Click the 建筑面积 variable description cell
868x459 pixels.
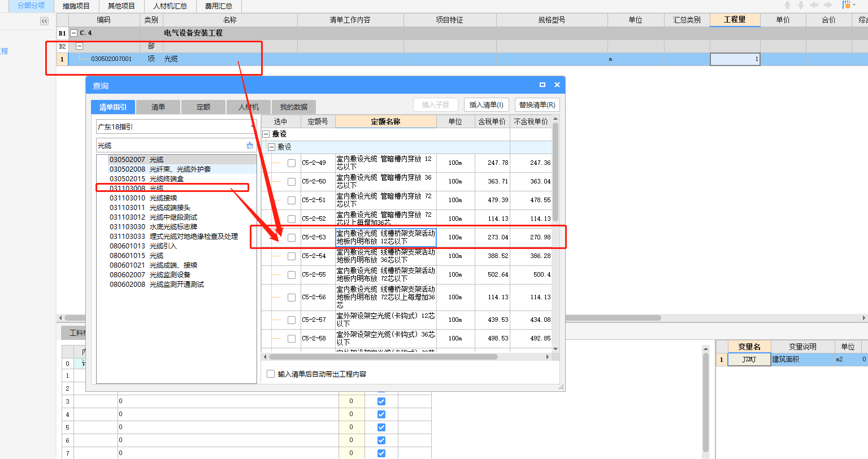coord(802,360)
